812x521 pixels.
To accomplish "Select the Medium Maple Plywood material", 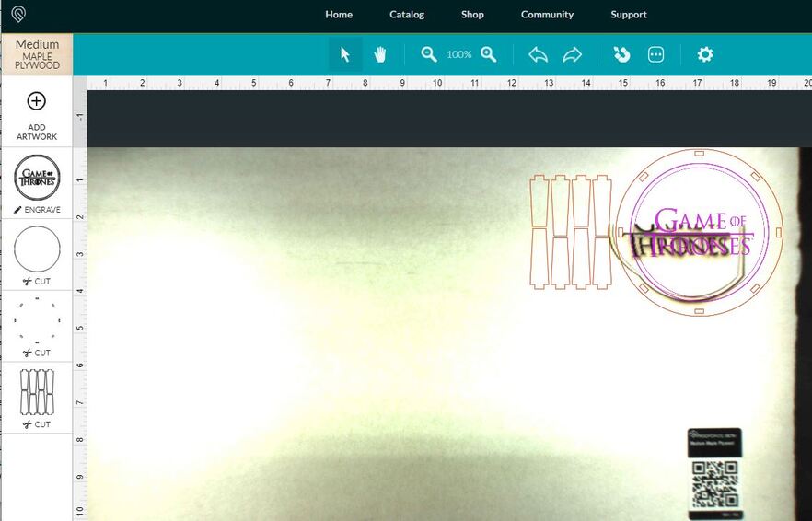I will pos(37,54).
